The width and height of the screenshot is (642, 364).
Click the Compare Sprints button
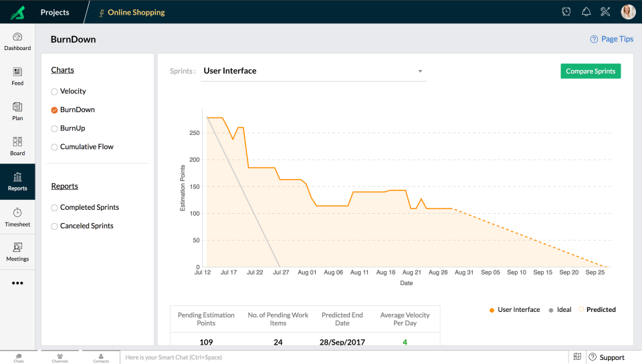(591, 71)
